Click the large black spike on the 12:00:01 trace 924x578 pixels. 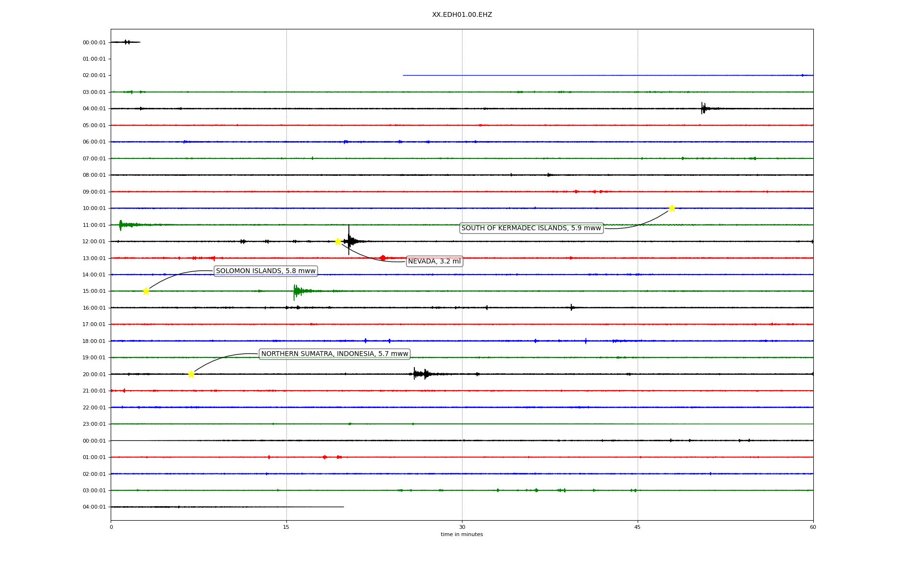coord(349,240)
